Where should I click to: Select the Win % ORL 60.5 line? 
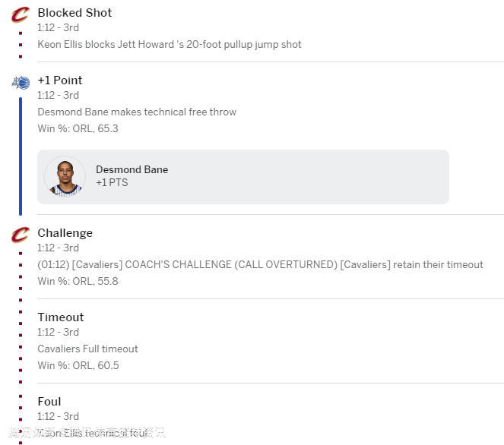coord(78,365)
